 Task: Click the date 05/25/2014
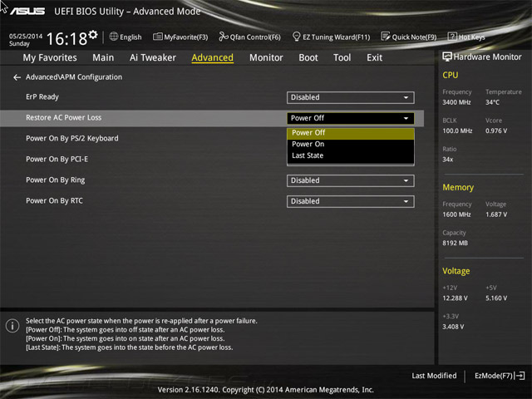point(26,37)
